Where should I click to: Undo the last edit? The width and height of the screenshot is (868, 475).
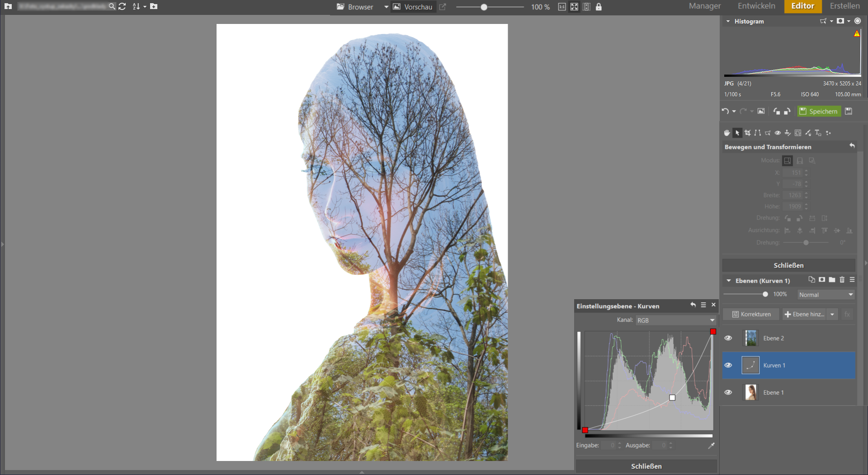click(725, 111)
